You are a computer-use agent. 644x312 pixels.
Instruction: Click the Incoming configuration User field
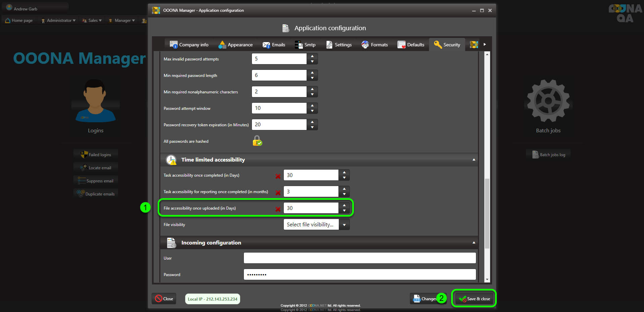(360, 258)
